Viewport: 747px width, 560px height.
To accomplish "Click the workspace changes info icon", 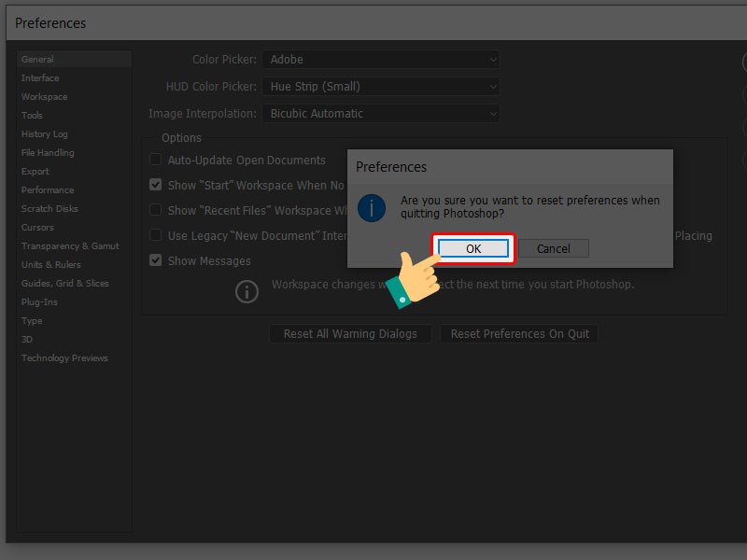I will (247, 291).
